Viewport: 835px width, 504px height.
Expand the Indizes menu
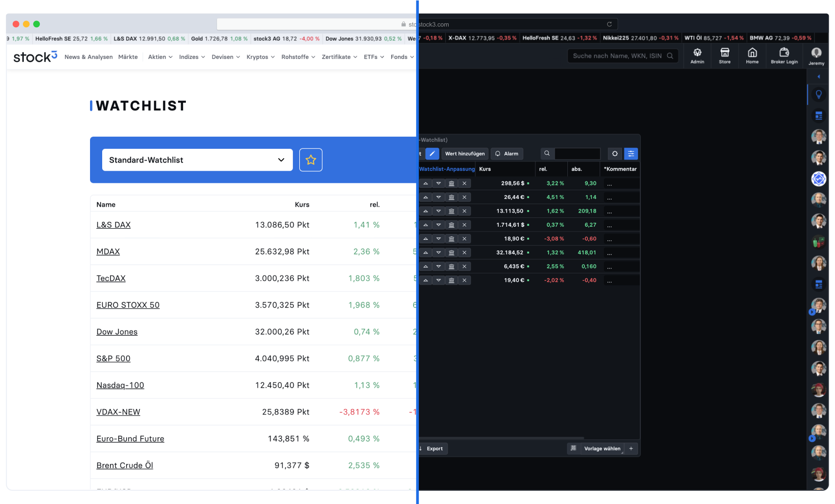coord(192,57)
